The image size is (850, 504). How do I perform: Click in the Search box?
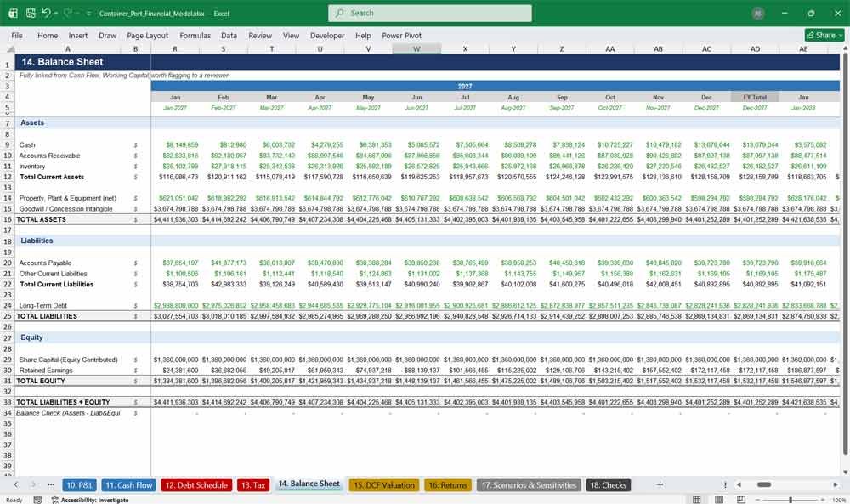pos(430,13)
